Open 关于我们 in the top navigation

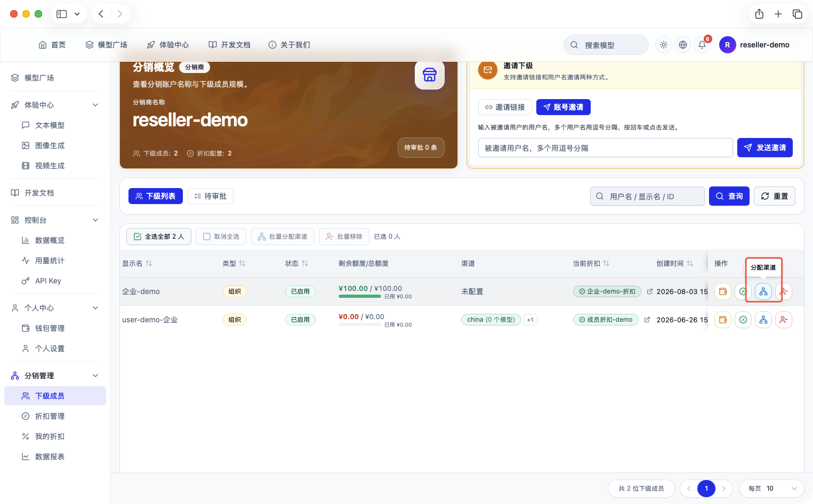(x=289, y=45)
